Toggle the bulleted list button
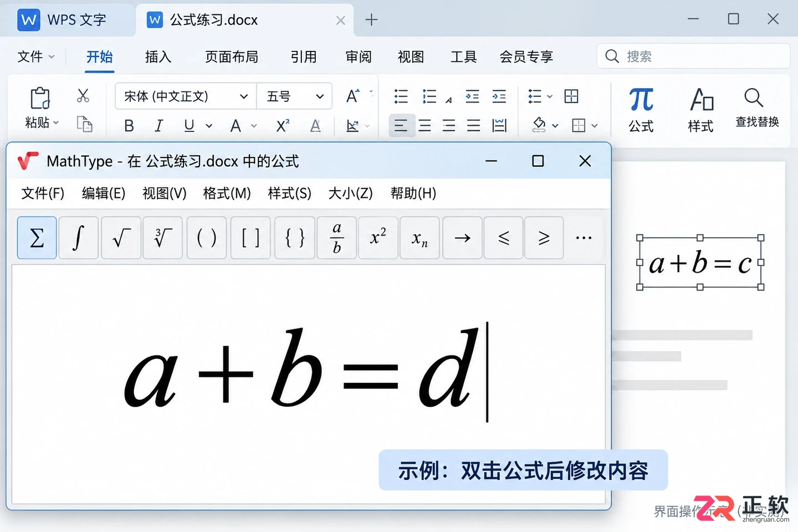 click(x=401, y=96)
